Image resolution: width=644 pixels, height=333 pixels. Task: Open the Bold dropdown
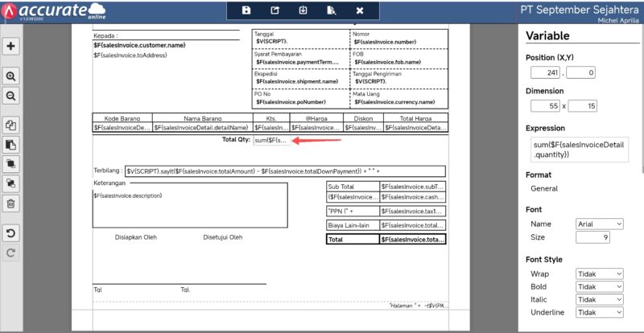coord(600,287)
